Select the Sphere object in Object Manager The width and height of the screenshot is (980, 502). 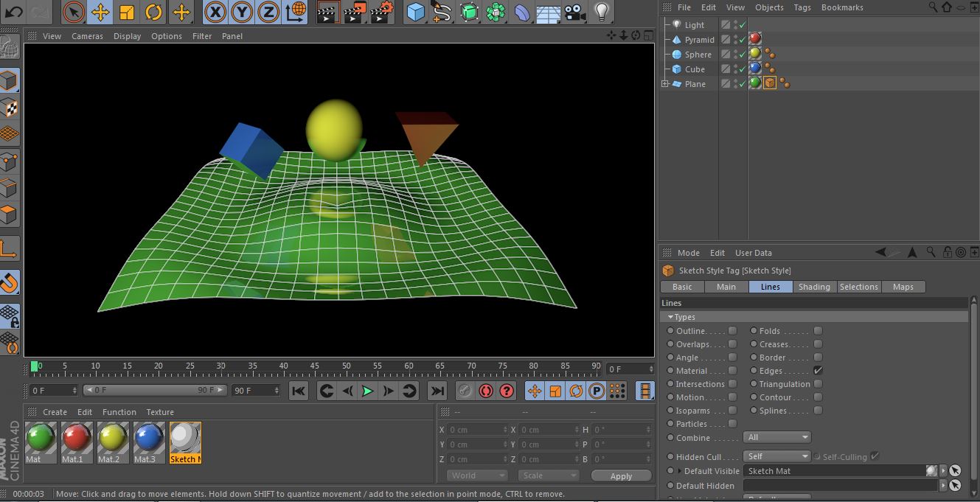pos(698,55)
